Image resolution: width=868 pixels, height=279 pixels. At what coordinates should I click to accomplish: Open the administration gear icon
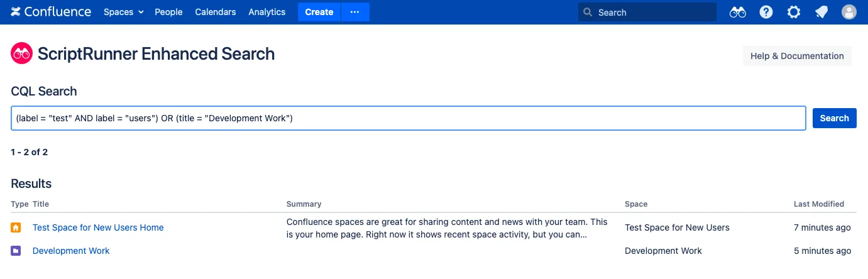pyautogui.click(x=794, y=12)
